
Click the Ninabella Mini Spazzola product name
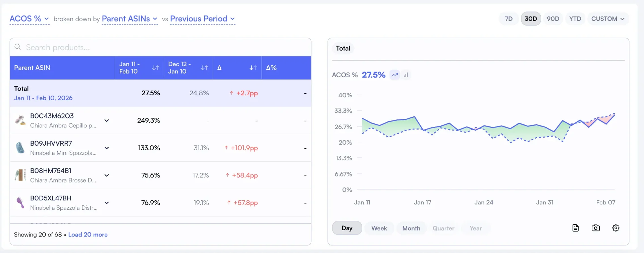(63, 153)
